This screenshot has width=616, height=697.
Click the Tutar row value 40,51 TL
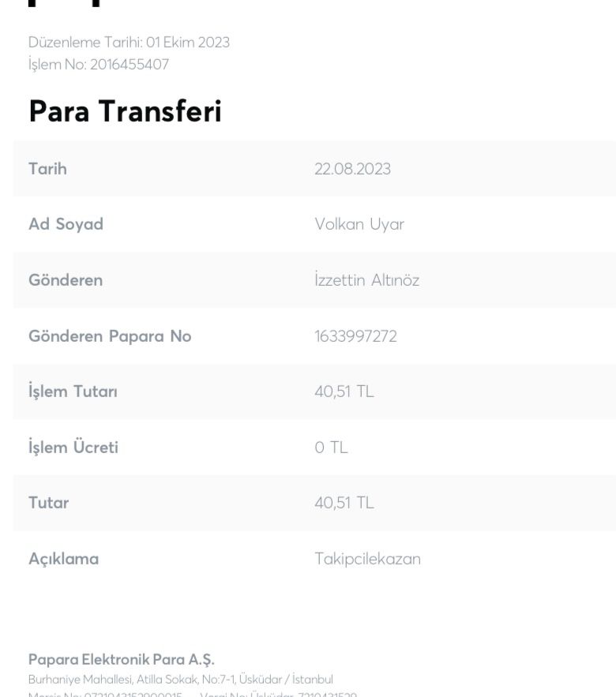click(344, 503)
